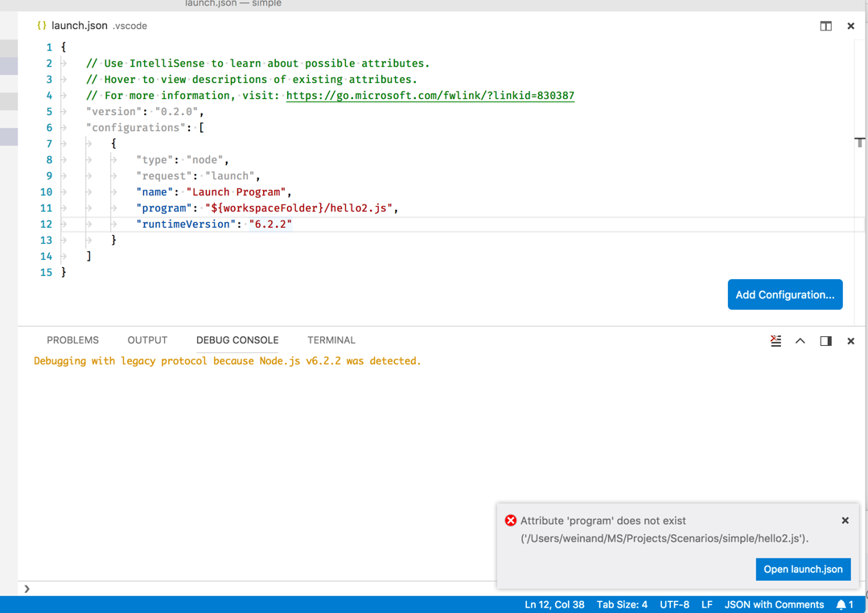Click the red error icon in the notification
Viewport: 868px width, 613px height.
[511, 520]
